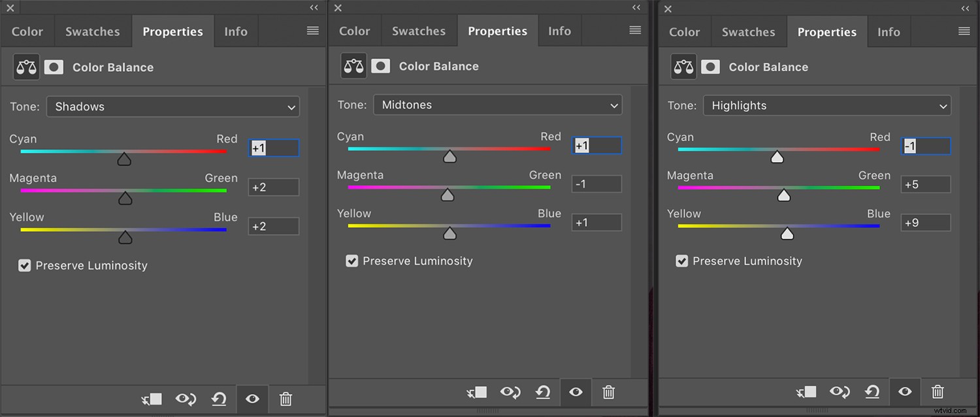The image size is (980, 417).
Task: Collapse the leftmost panel with the double-chevron arrows
Action: click(314, 7)
